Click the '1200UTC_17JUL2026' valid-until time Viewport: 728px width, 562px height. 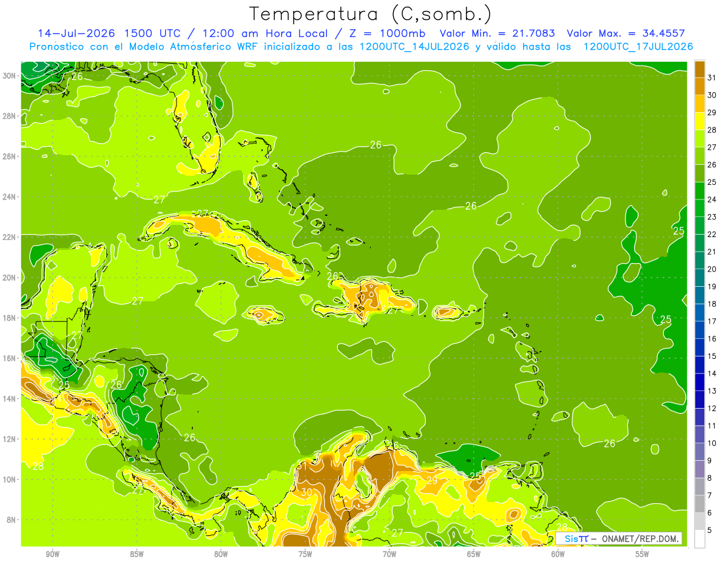638,46
